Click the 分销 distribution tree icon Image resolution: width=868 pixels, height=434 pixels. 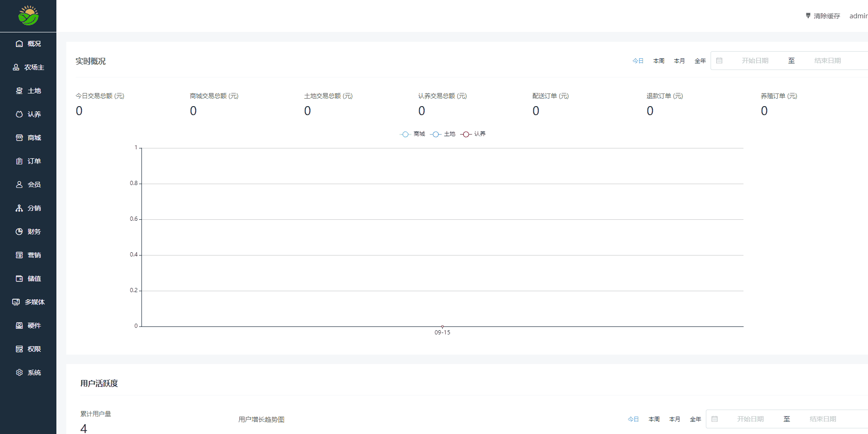coord(19,208)
